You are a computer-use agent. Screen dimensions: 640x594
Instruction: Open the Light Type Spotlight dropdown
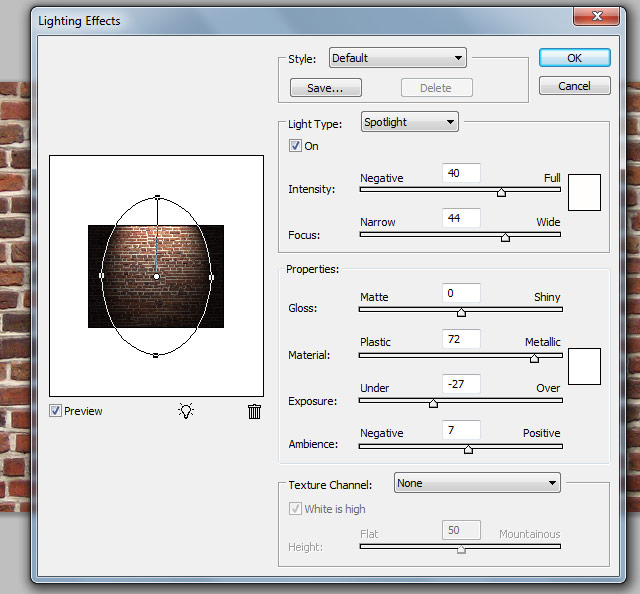click(409, 122)
